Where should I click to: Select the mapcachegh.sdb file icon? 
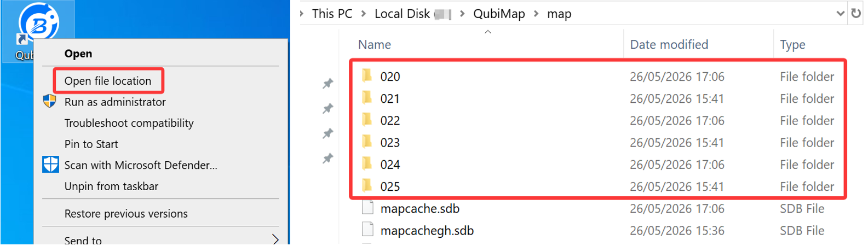click(x=368, y=230)
